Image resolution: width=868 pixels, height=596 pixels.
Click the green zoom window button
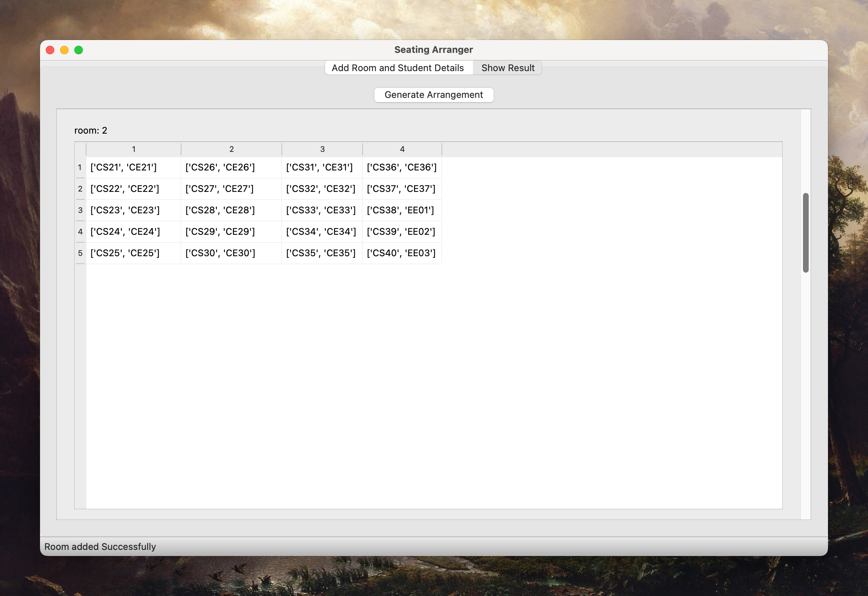[x=79, y=50]
